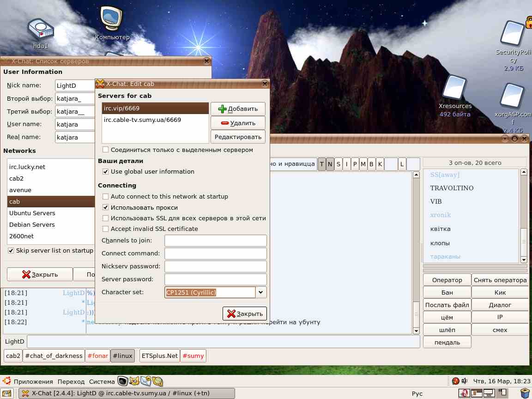Screen dimensions: 532x399
Task: Click the volume speaker icon in panel
Action: [465, 381]
